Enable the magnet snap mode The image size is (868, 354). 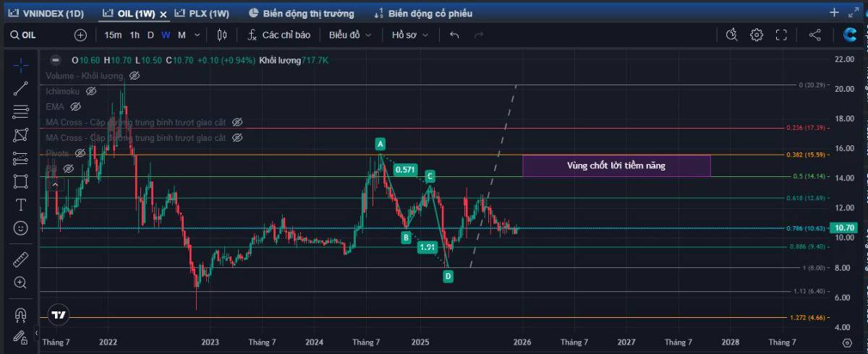click(20, 314)
